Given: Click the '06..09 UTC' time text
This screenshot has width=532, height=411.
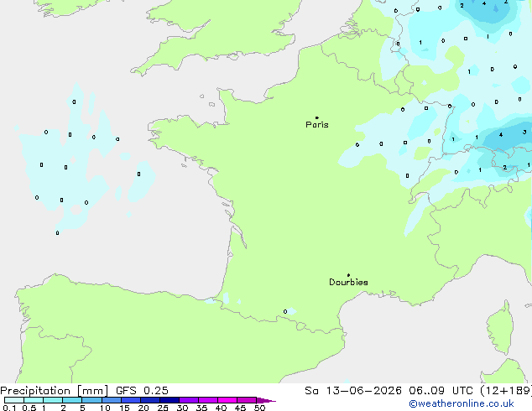Looking at the screenshot, I should coord(441,391).
